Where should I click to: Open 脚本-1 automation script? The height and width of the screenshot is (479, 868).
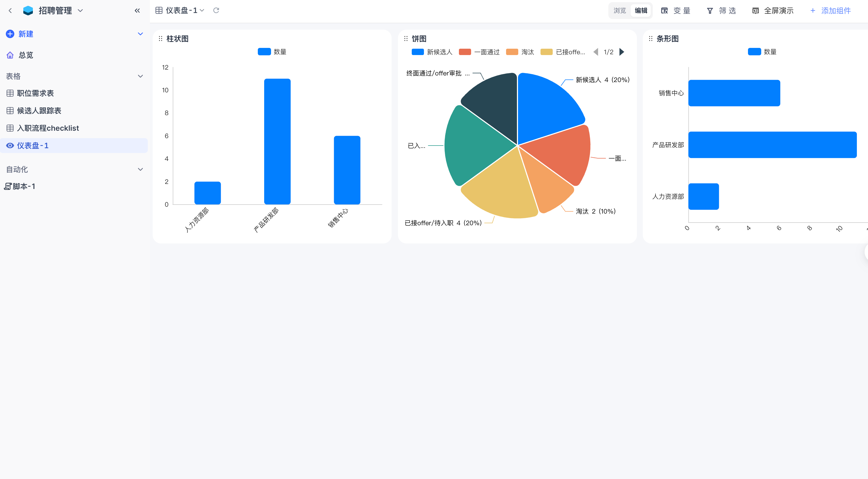[24, 186]
